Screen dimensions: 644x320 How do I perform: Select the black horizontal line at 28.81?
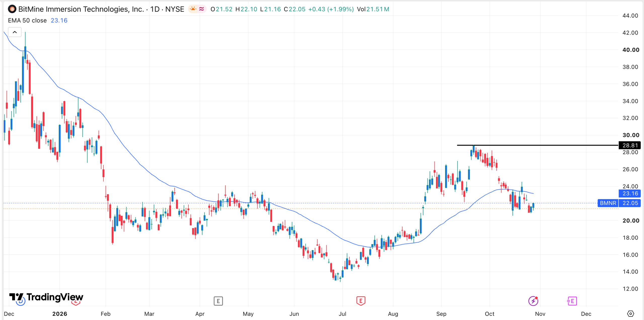pos(537,145)
